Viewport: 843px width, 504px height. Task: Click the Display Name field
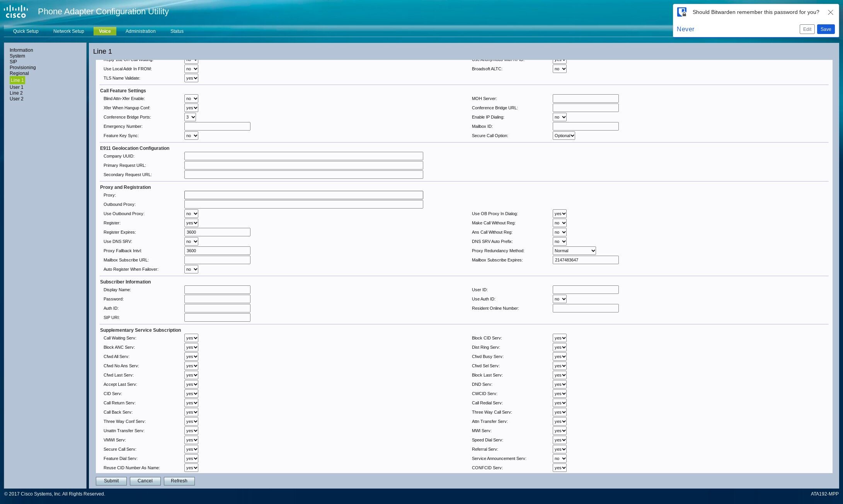point(217,290)
